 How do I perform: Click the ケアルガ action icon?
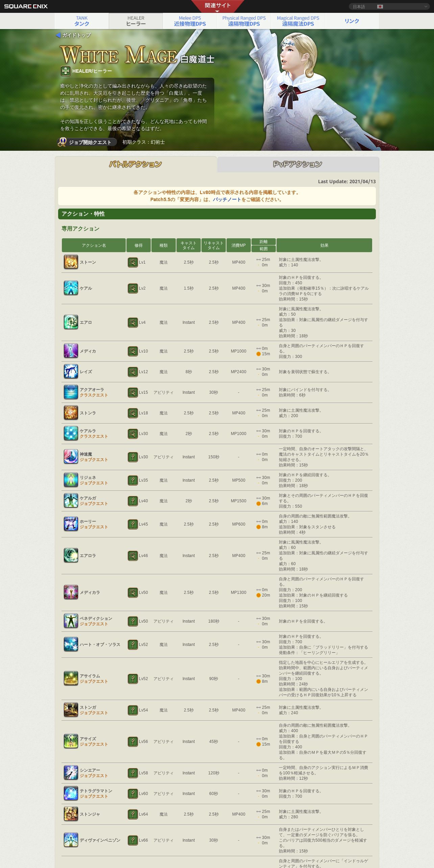click(x=71, y=501)
